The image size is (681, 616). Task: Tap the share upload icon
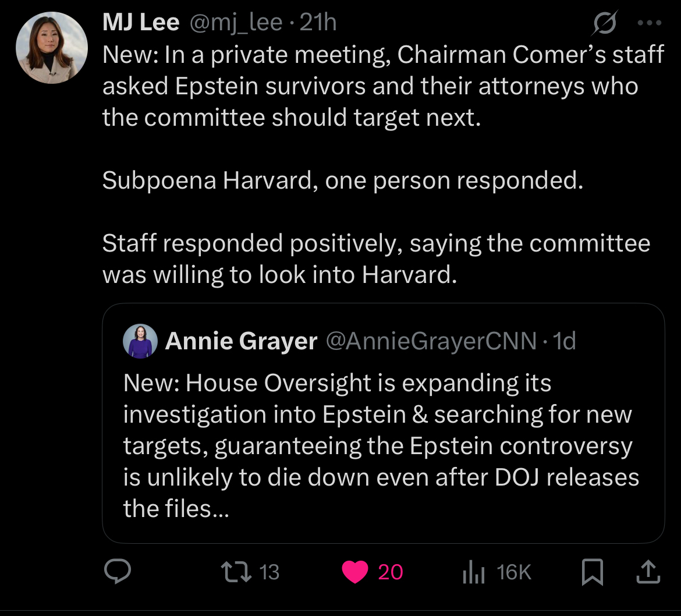[647, 572]
